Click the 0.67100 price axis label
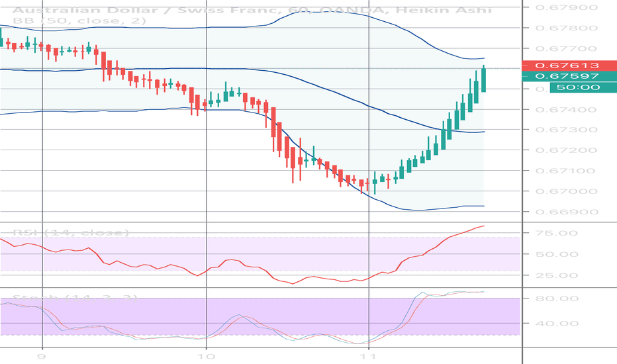The width and height of the screenshot is (617, 364). tap(567, 171)
